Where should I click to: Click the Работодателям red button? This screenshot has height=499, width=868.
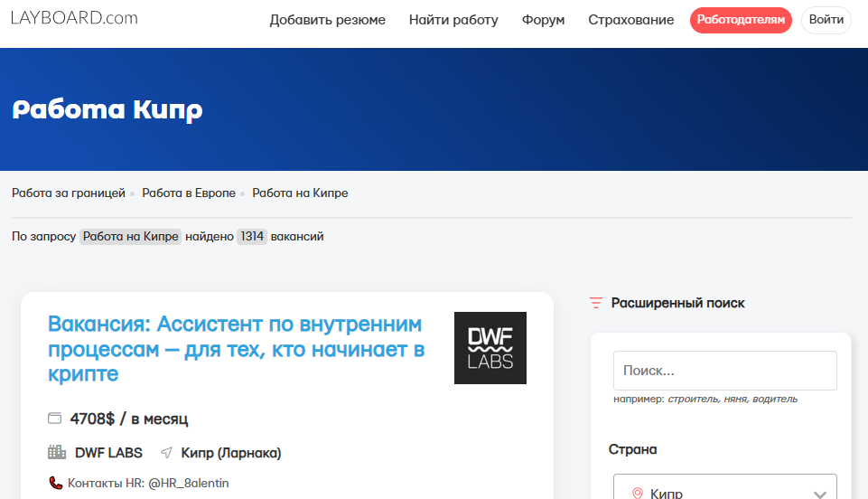(741, 20)
